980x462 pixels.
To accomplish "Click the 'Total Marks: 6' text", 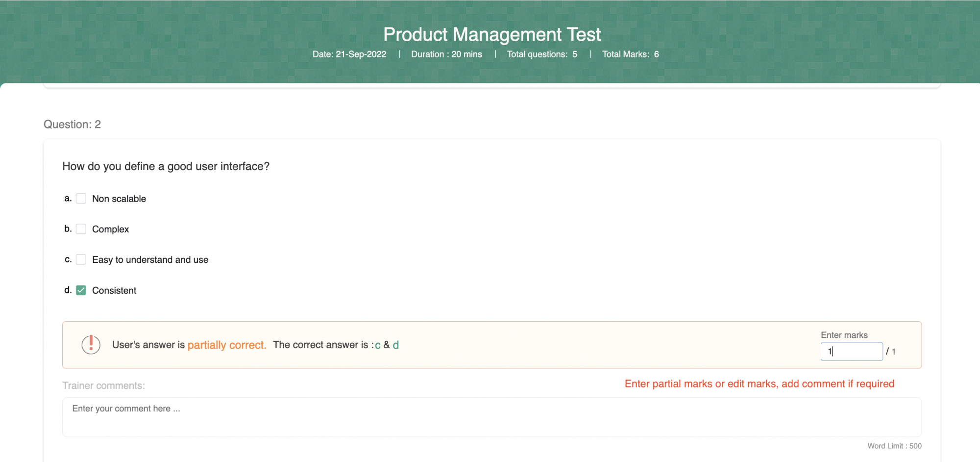I will click(630, 54).
